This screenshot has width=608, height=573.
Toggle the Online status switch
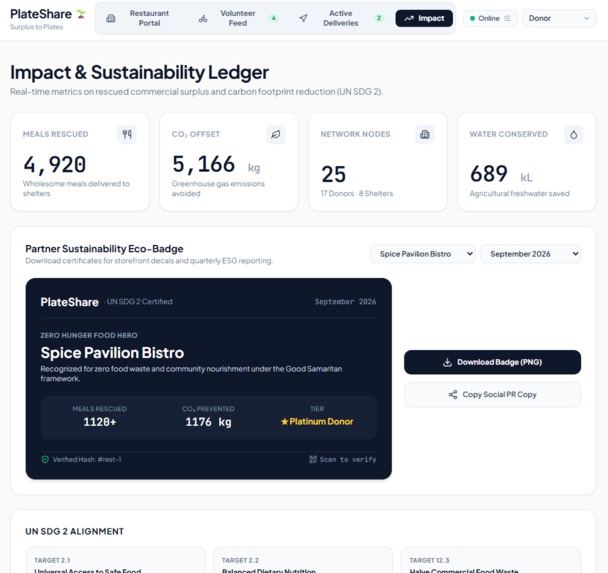[490, 18]
